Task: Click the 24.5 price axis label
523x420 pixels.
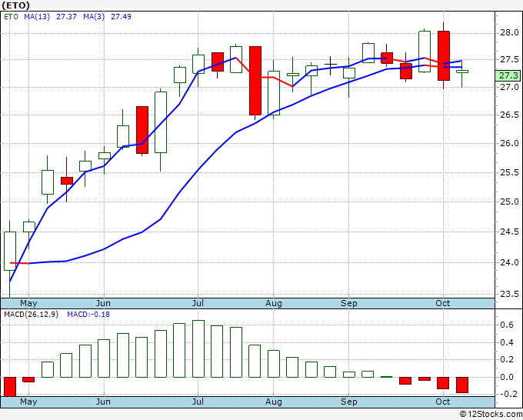Action: point(509,232)
